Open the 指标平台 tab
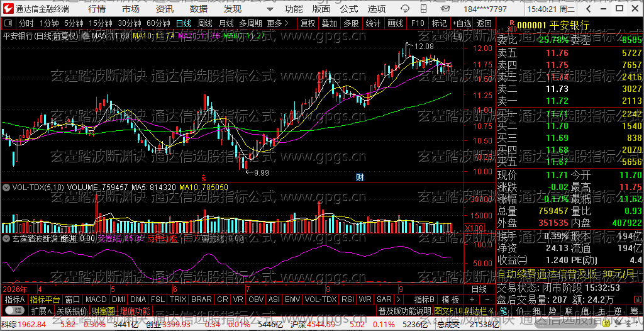The image size is (644, 331). [45, 300]
